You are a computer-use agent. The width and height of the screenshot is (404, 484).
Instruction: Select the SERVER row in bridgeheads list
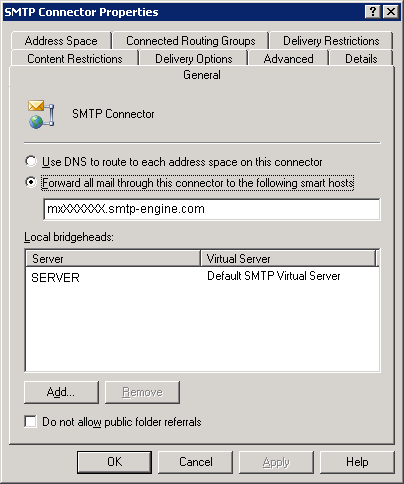(202, 277)
